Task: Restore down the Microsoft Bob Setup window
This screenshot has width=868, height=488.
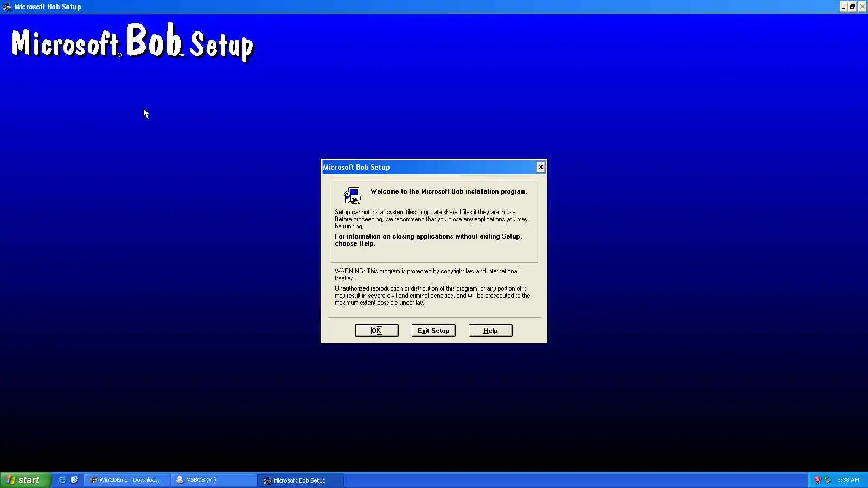Action: click(x=852, y=7)
